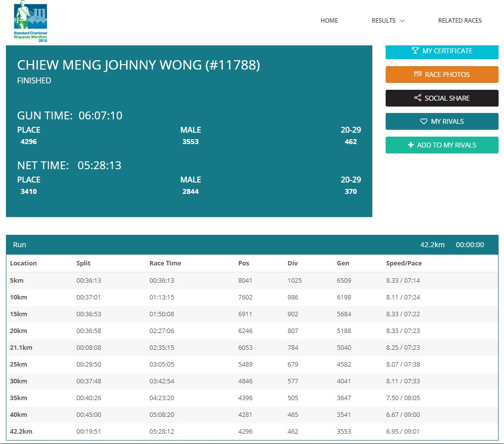Screen dimensions: 504x444
Task: Select net time 20-29 rank 370
Action: [351, 191]
